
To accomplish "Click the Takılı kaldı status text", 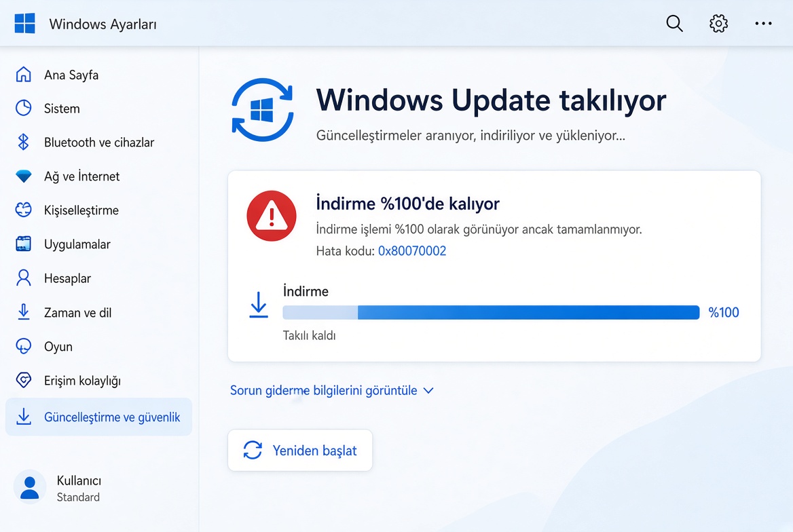I will point(309,335).
